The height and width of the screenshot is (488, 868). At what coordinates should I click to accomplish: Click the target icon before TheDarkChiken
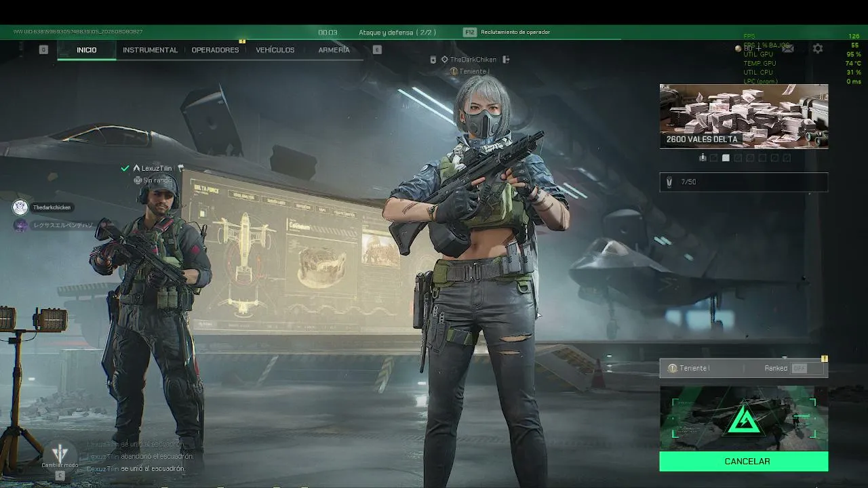click(445, 60)
